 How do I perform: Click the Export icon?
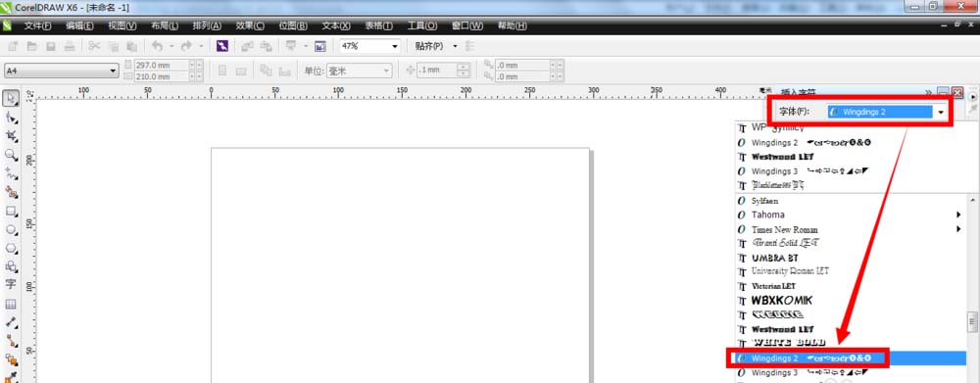tap(267, 46)
